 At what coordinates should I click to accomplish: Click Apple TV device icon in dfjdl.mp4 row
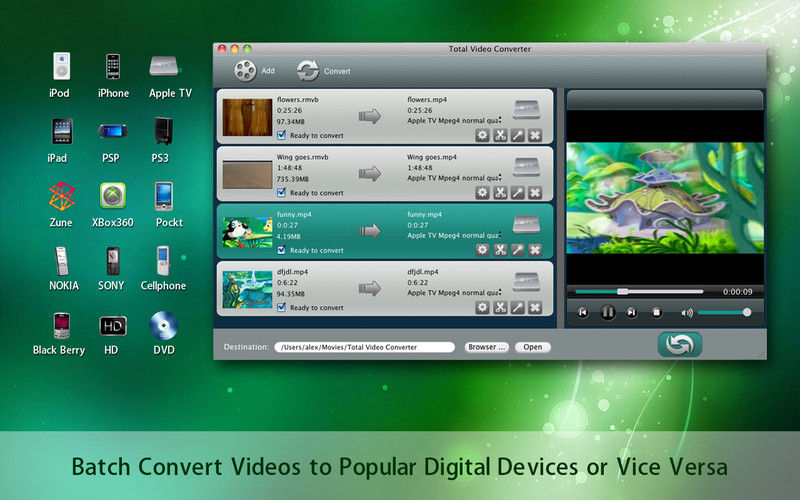[527, 282]
